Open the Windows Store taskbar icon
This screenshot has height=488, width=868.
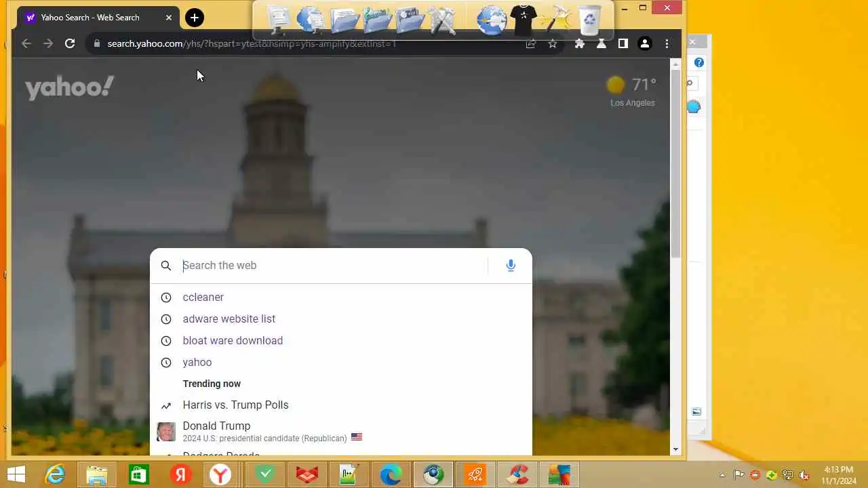pos(138,474)
